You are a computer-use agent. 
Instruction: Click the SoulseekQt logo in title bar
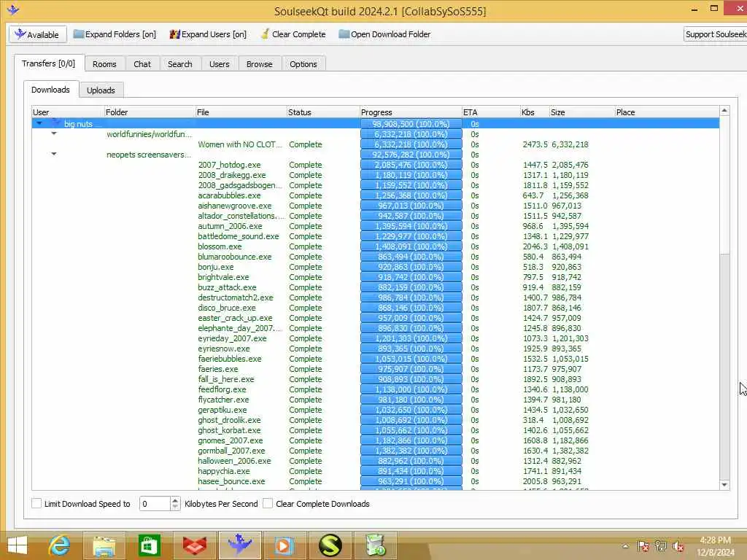13,9
